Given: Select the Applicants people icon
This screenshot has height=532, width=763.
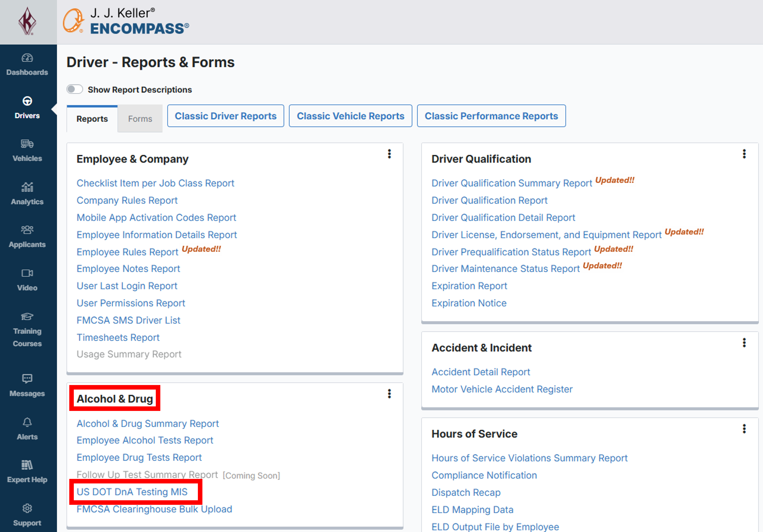Looking at the screenshot, I should pyautogui.click(x=27, y=230).
